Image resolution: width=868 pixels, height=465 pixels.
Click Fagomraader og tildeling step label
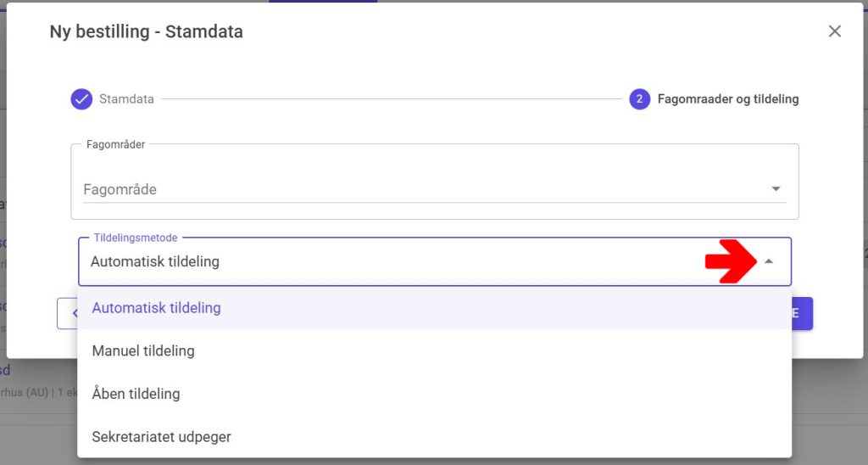pos(728,99)
